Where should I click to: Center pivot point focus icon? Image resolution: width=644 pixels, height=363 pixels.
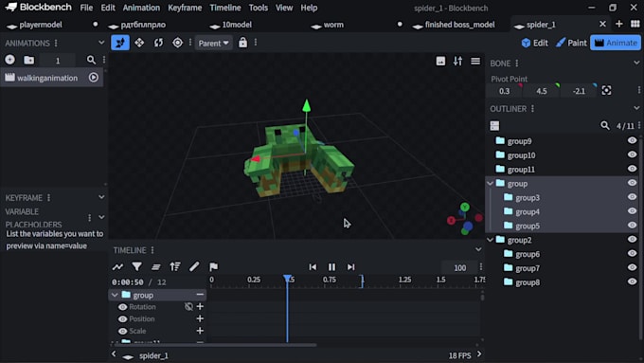[x=606, y=90]
